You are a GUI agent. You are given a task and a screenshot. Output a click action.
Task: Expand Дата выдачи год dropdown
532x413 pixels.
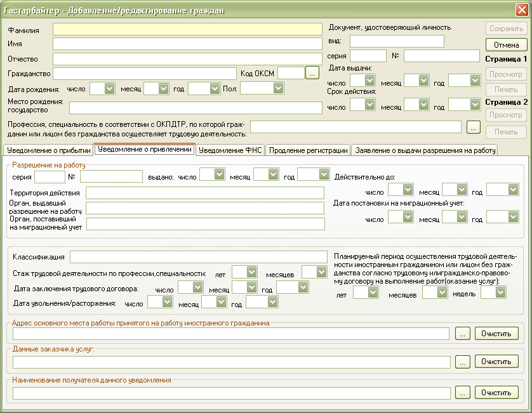click(x=475, y=81)
